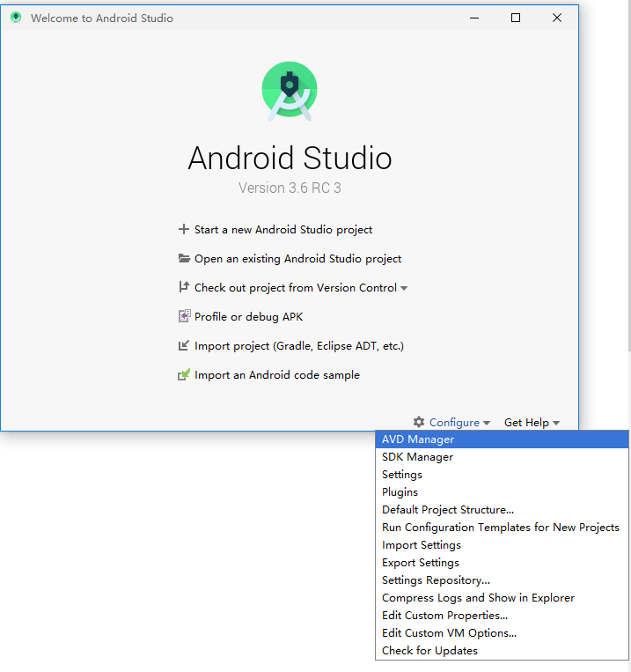Click the open folder icon beside Open existing project
This screenshot has height=672, width=631.
184,258
